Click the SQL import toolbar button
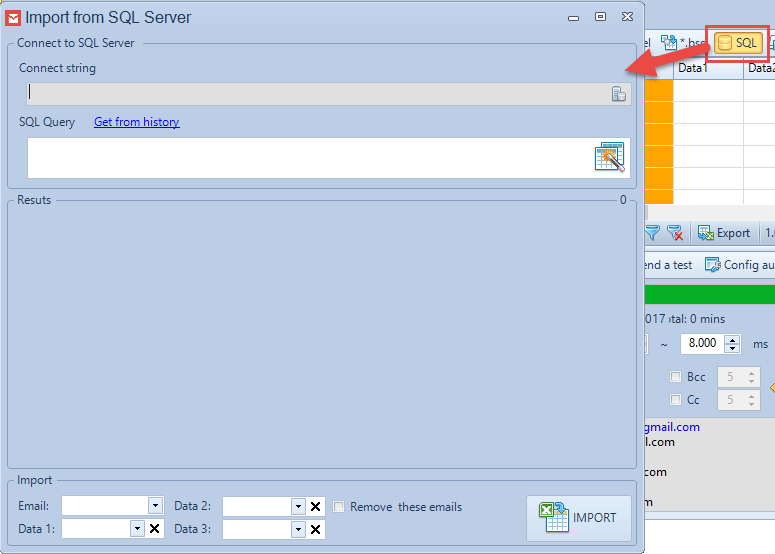 pos(737,43)
